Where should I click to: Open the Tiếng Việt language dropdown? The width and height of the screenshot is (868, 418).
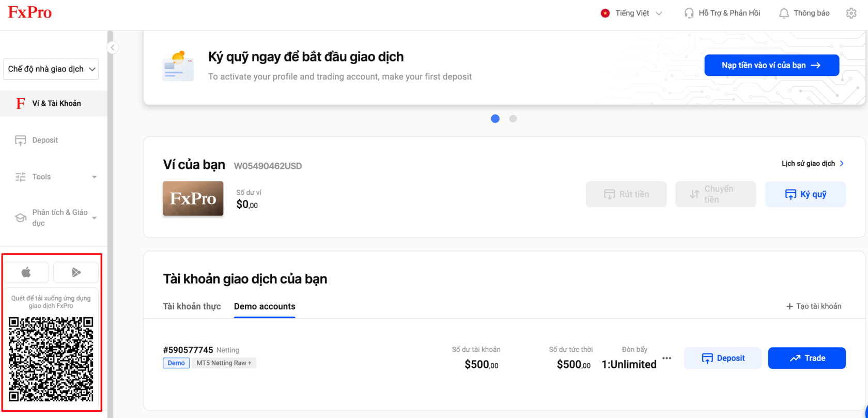coord(631,13)
